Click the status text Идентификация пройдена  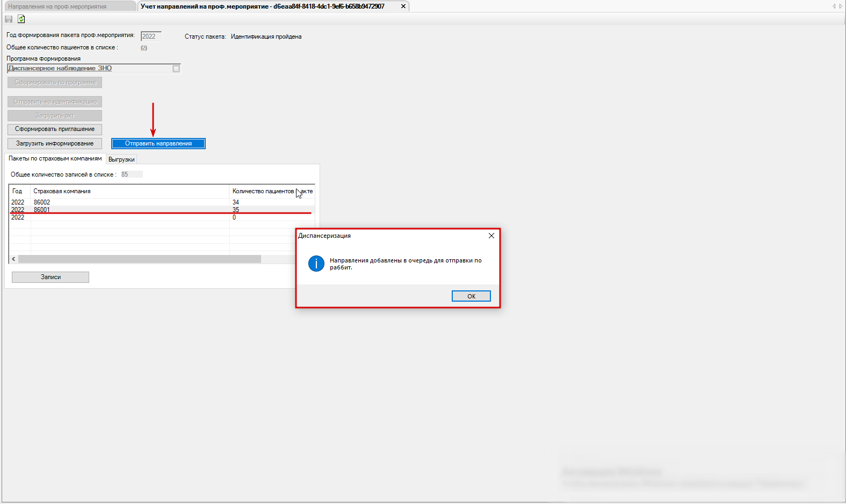(266, 36)
